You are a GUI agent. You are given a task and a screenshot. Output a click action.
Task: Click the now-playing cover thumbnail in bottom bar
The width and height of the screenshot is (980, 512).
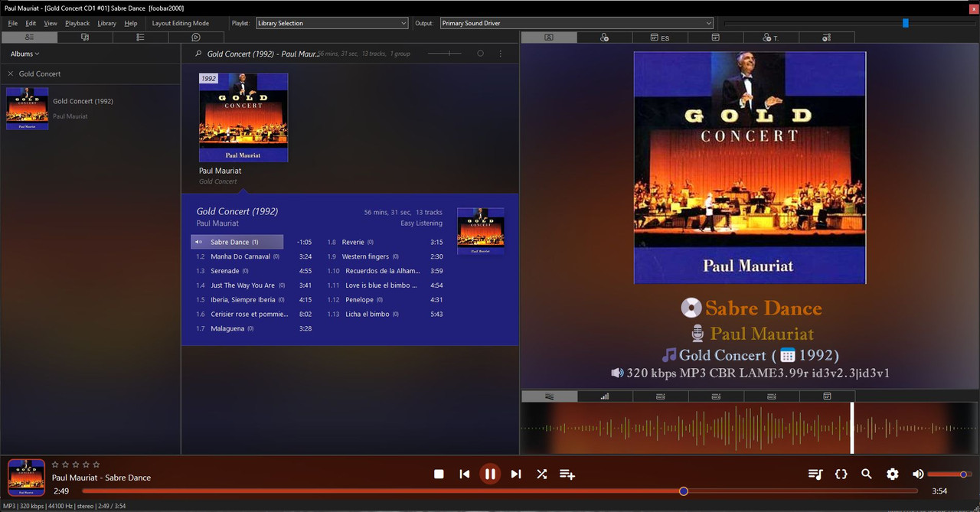tap(26, 478)
